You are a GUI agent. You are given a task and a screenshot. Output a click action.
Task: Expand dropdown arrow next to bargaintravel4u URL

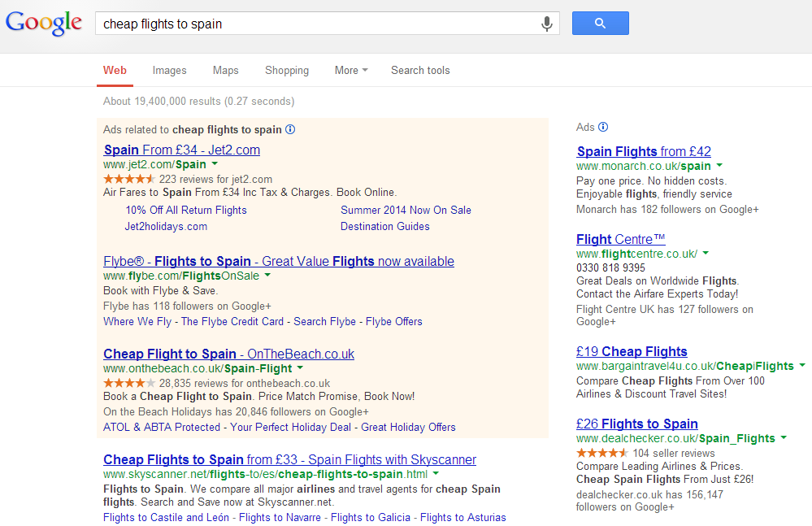(x=802, y=366)
